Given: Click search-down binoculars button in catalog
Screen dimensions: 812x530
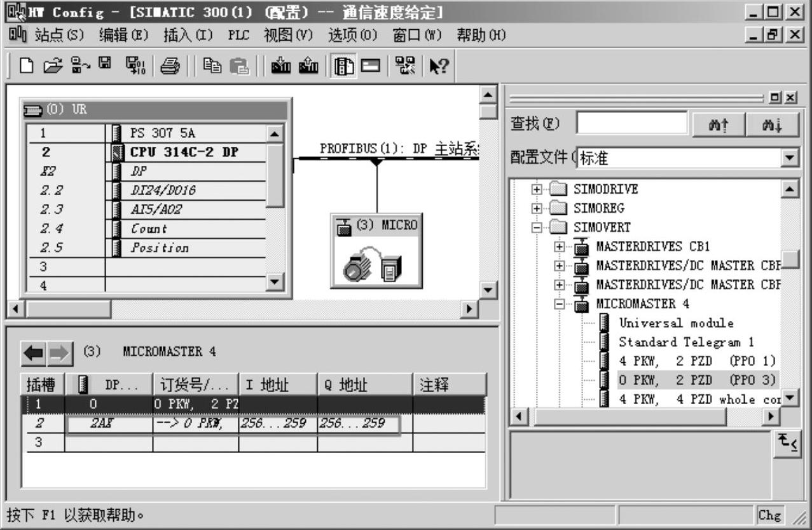Looking at the screenshot, I should [772, 124].
